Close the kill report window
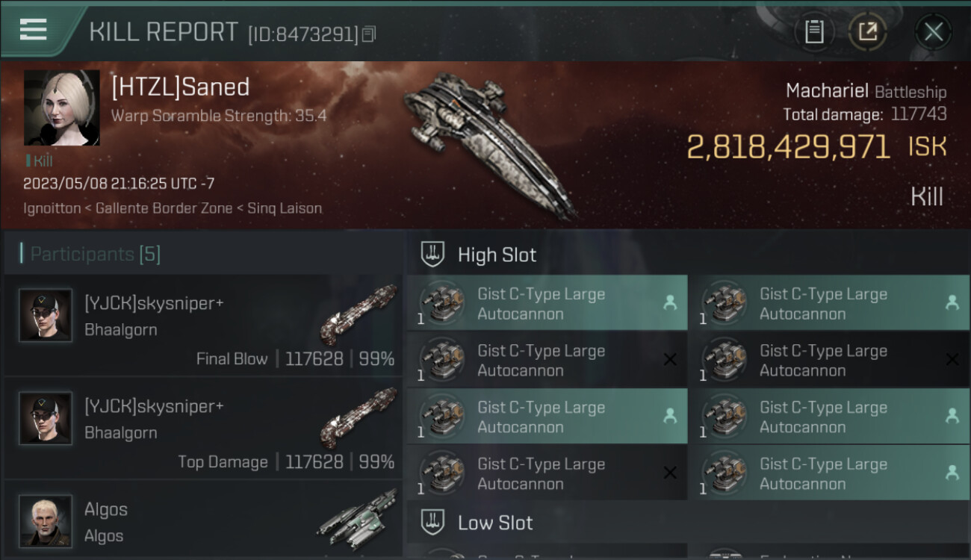The image size is (971, 560). click(x=933, y=32)
